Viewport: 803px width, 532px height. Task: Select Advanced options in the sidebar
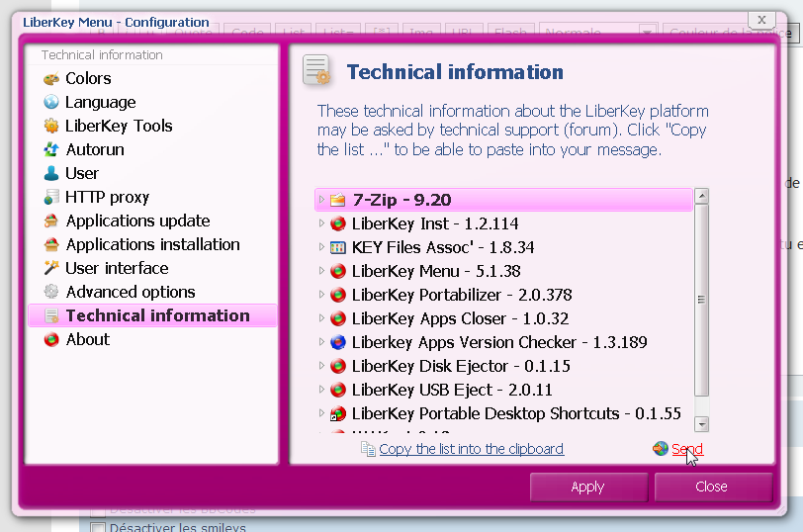pos(130,293)
